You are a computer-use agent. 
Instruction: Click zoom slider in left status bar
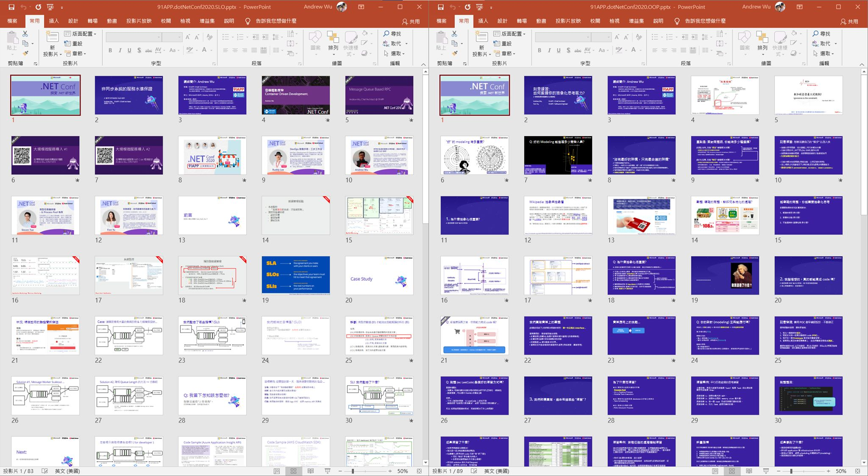pos(353,471)
